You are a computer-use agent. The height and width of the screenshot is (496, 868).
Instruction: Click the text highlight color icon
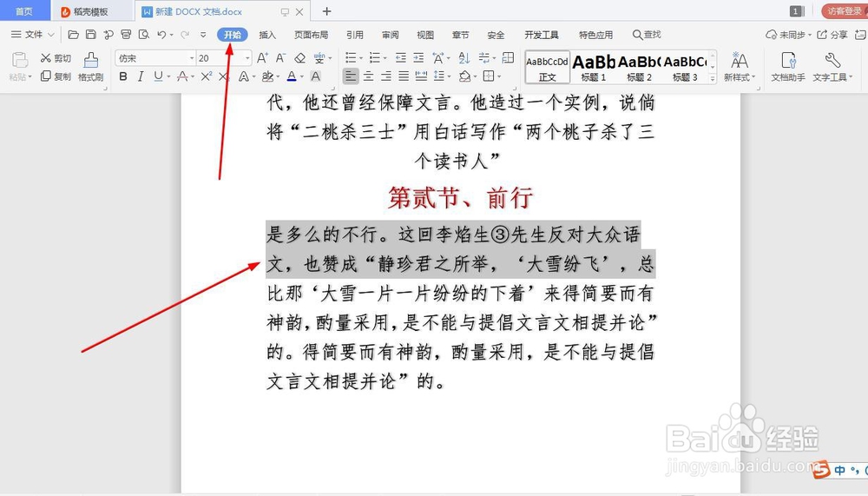[267, 76]
